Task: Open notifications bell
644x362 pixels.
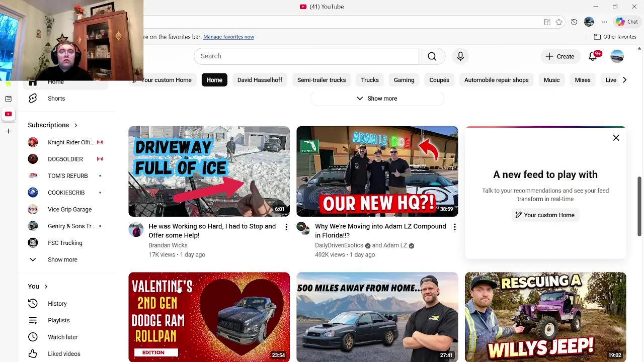Action: coord(593,56)
